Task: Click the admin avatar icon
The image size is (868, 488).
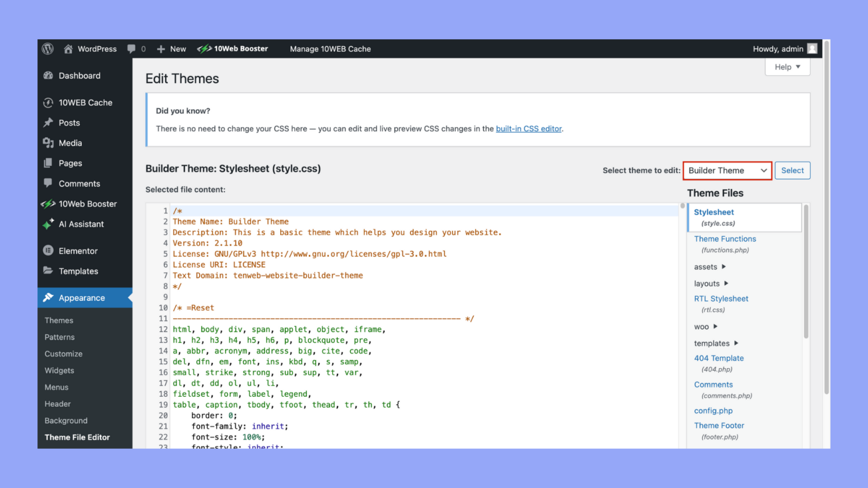Action: click(812, 49)
